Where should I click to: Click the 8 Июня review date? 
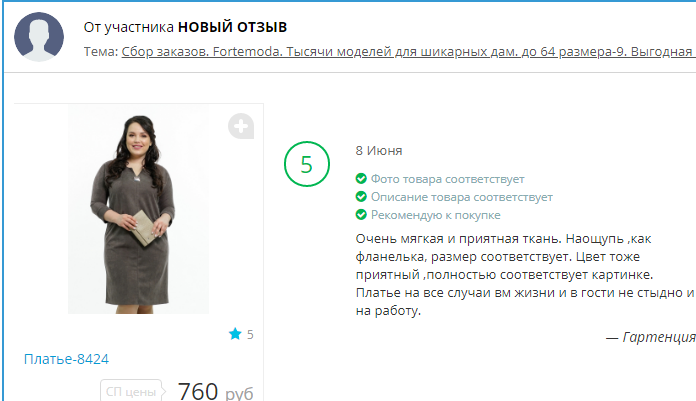coord(379,151)
